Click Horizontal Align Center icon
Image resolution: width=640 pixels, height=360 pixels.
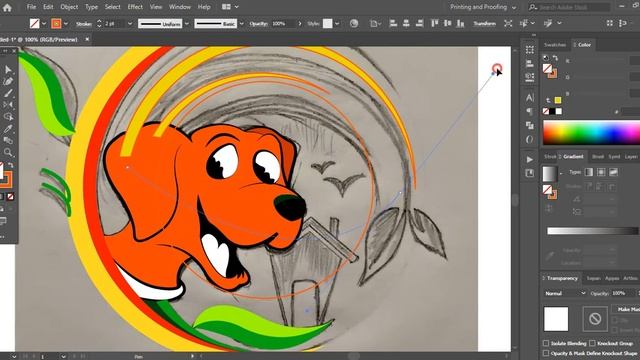click(x=406, y=24)
